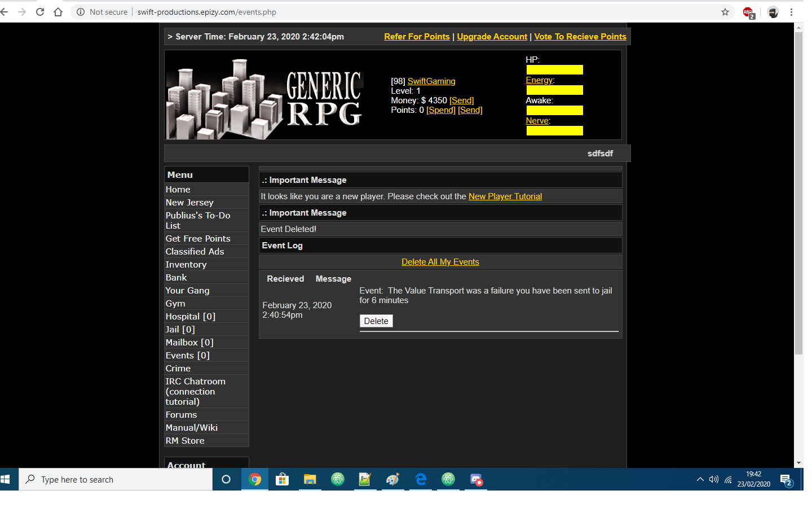Show hidden system tray icons
812x508 pixels.
coord(700,479)
